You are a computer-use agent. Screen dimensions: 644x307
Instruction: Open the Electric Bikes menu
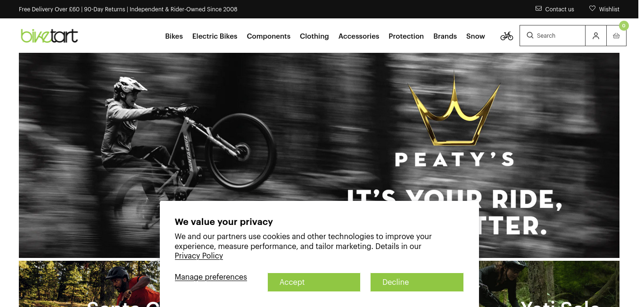coord(215,36)
